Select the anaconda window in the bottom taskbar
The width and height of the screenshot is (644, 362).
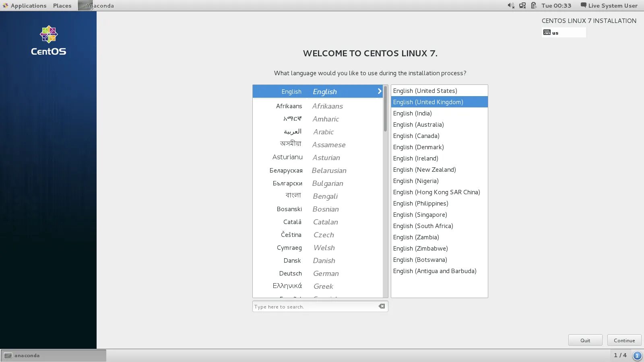tap(54, 356)
